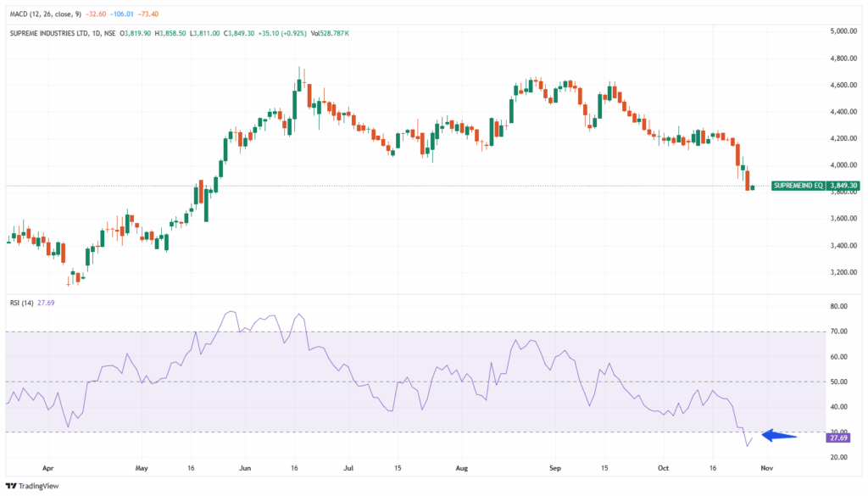Click the 80.00 RSI axis label

coord(839,306)
